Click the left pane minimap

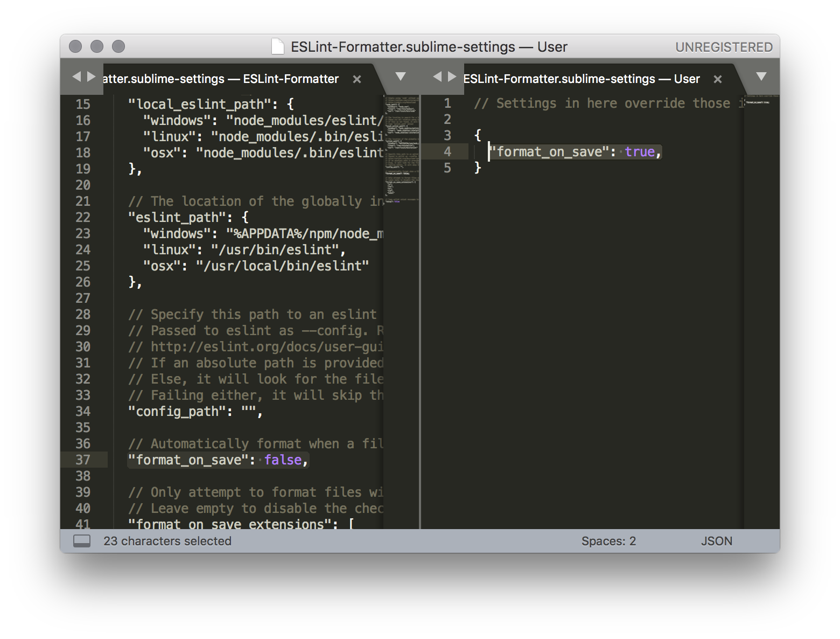(401, 311)
